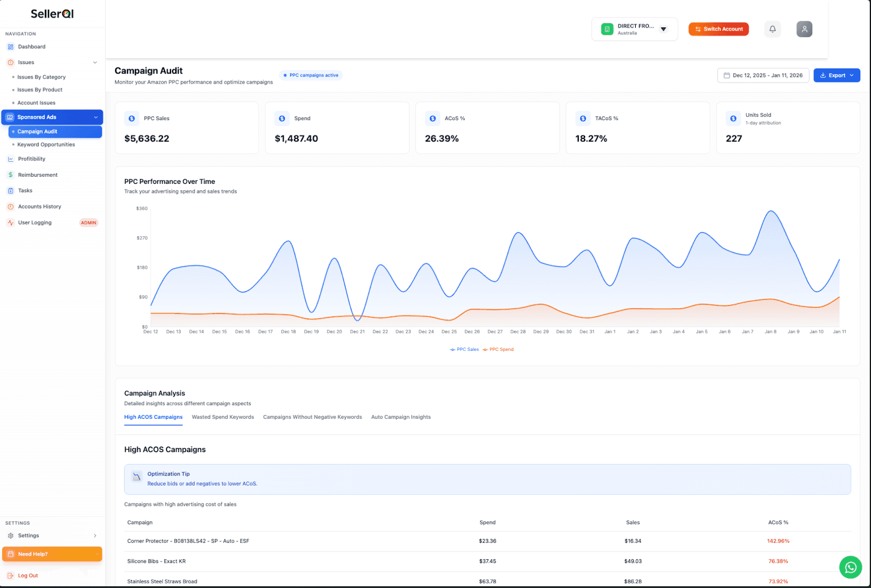Click the Dec 21 label on chart axis
Viewport: 871px width, 588px height.
coord(357,332)
